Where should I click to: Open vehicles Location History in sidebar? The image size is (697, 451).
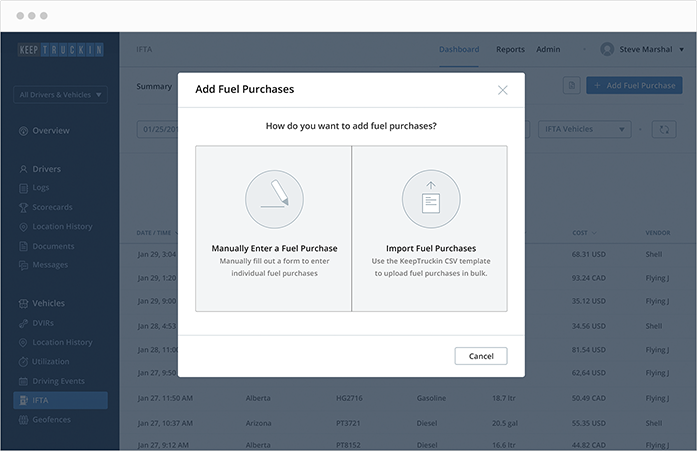coord(56,343)
